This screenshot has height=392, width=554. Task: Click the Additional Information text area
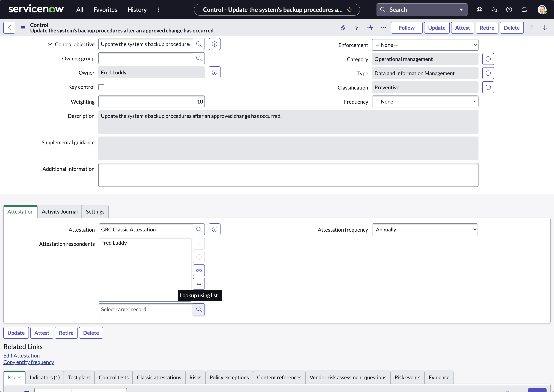288,175
